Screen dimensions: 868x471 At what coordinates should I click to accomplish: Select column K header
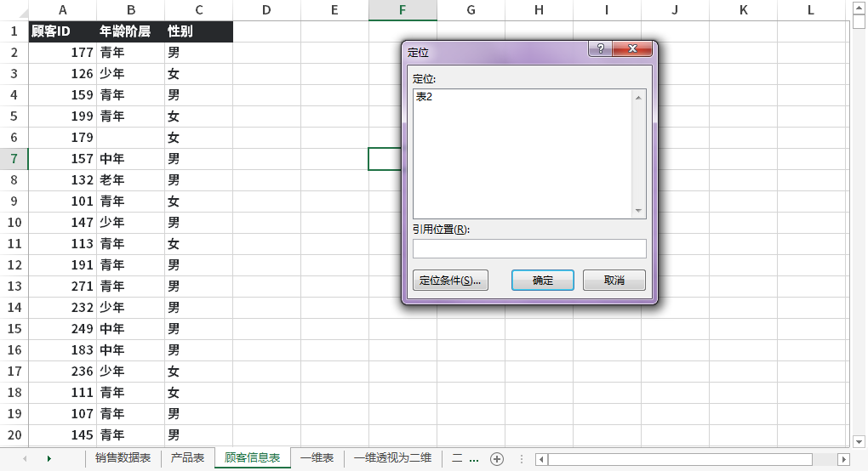tap(743, 10)
